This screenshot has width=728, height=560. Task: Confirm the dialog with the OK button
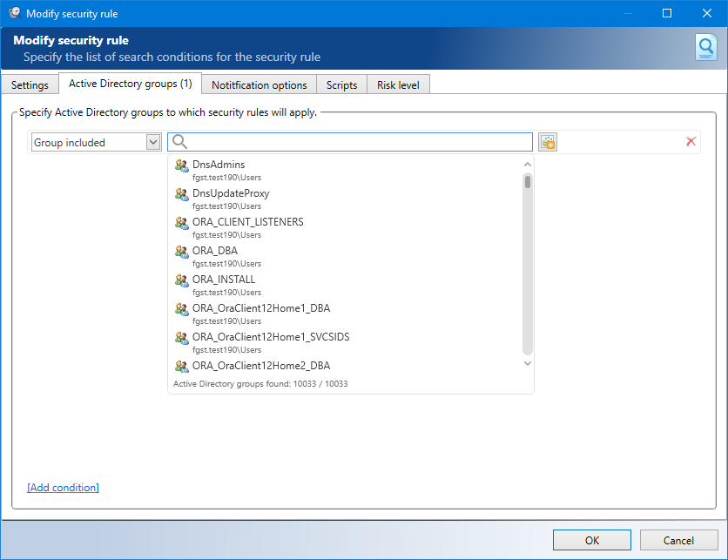[592, 540]
